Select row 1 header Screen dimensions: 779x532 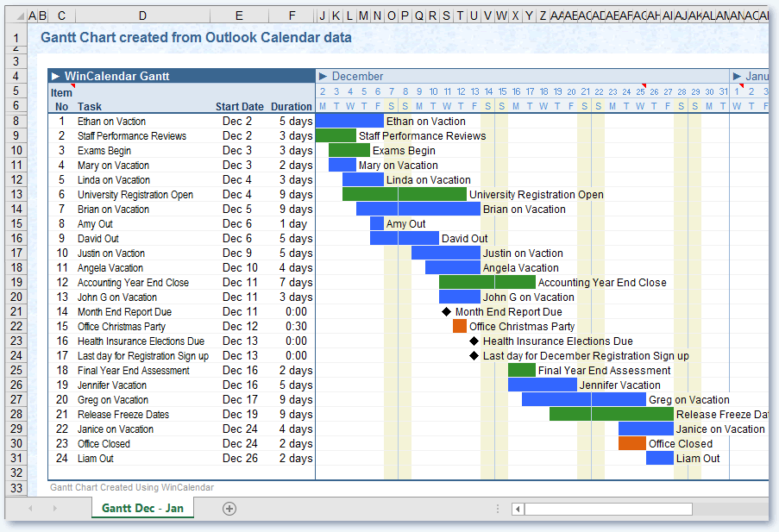(15, 37)
